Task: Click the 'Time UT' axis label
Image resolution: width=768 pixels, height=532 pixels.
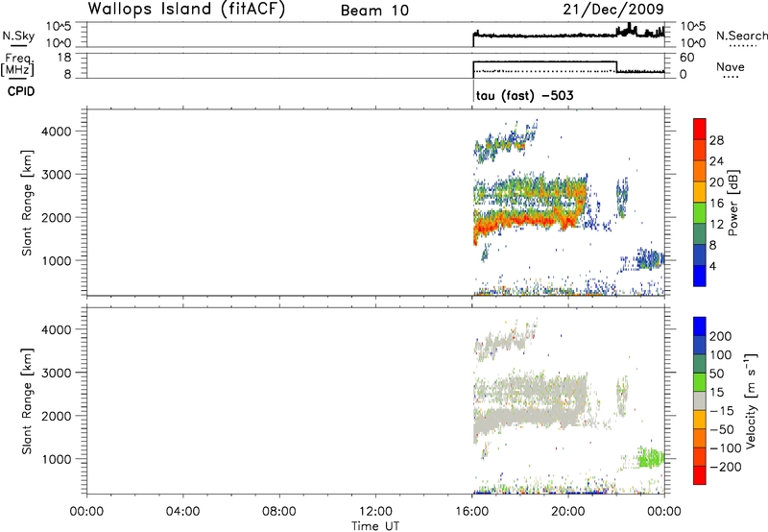Action: click(x=375, y=526)
